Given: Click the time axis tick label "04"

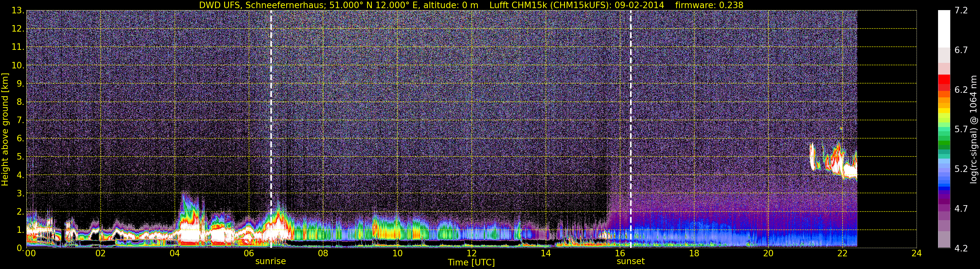Looking at the screenshot, I should point(174,254).
